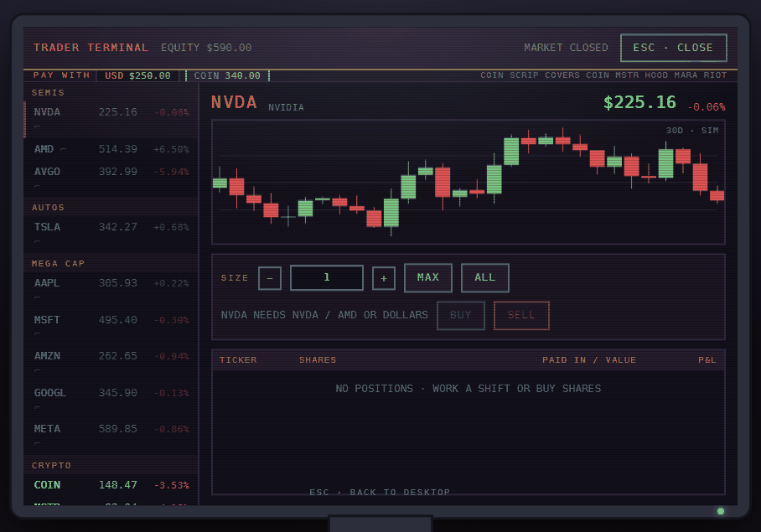Viewport: 761px width, 532px height.
Task: Click the BUY button
Action: [461, 315]
